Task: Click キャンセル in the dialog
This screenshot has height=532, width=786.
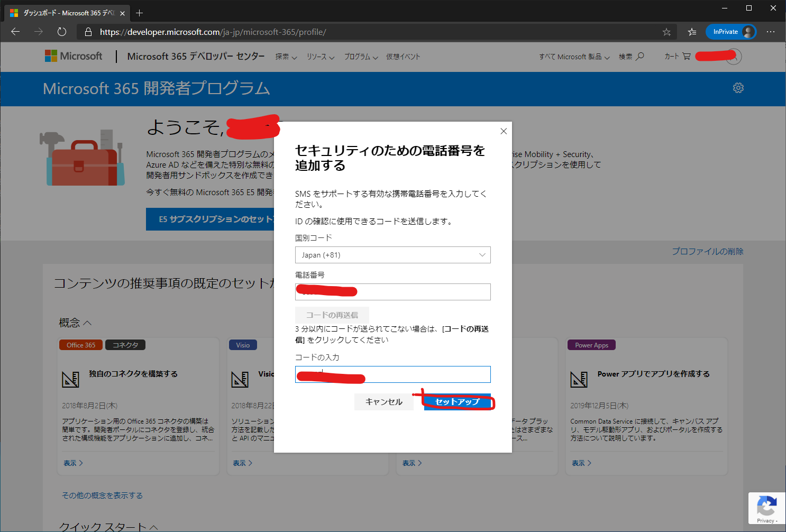Action: (384, 402)
